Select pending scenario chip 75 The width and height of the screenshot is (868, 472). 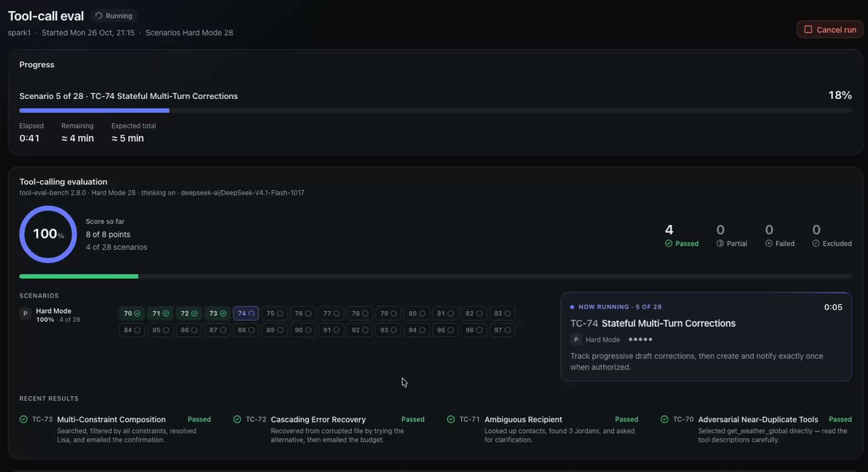274,314
